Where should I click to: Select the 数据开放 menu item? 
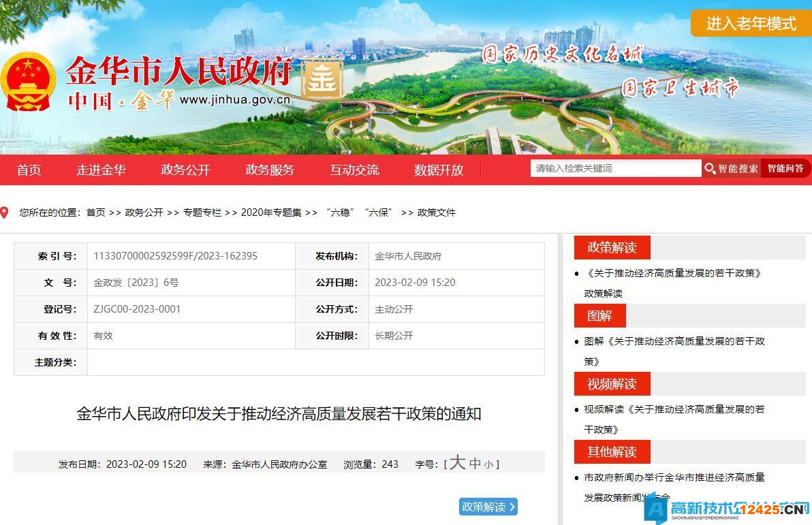438,171
